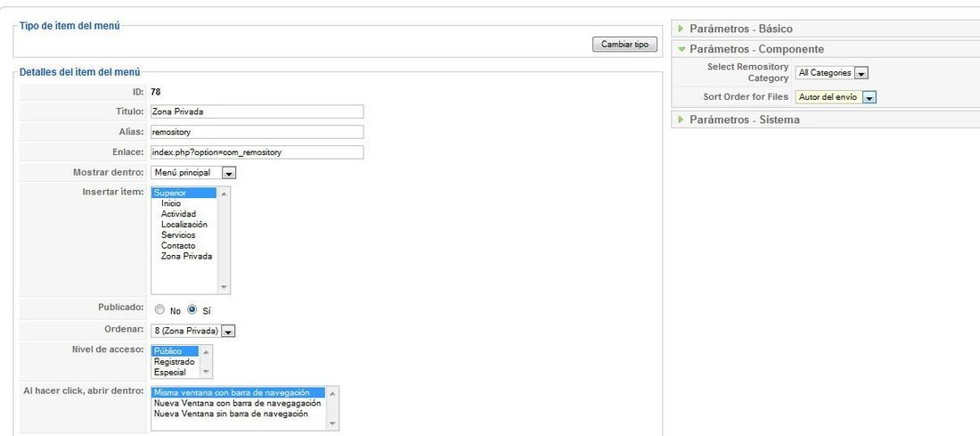This screenshot has height=436, width=980.
Task: Select Contacto in Insertar ítem list
Action: [184, 246]
